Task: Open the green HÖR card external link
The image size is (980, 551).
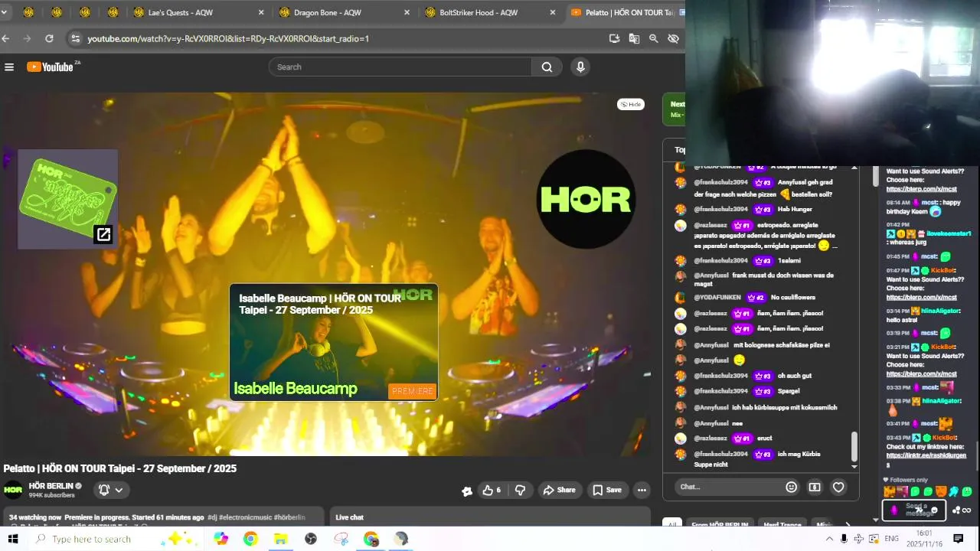Action: [103, 234]
